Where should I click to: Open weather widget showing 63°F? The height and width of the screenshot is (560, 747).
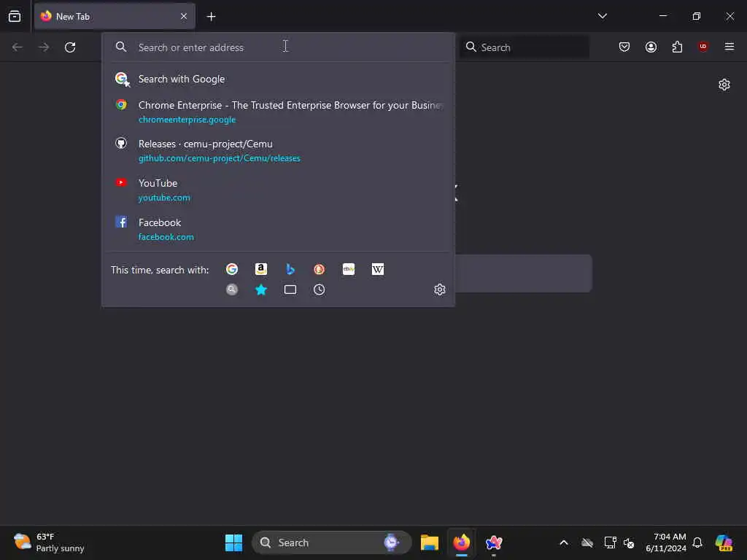point(49,542)
